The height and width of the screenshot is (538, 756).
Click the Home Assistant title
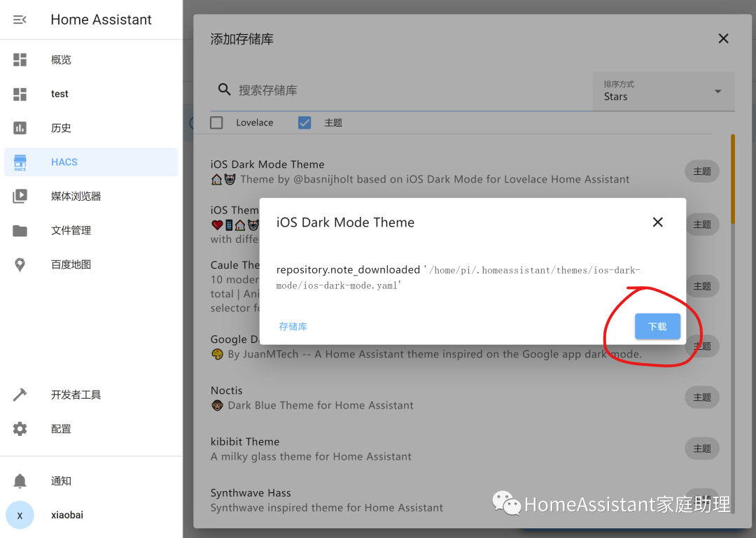pyautogui.click(x=101, y=20)
